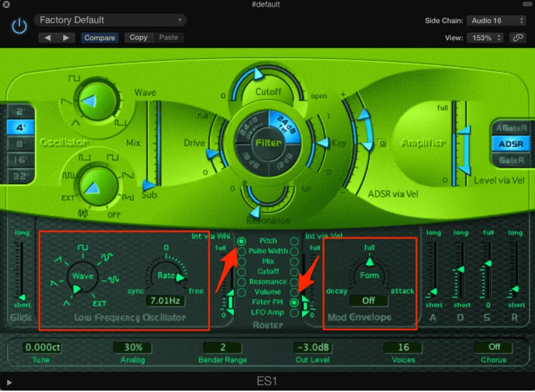Open the Voices 16 field
Viewport: 535px width, 392px height.
tap(403, 348)
